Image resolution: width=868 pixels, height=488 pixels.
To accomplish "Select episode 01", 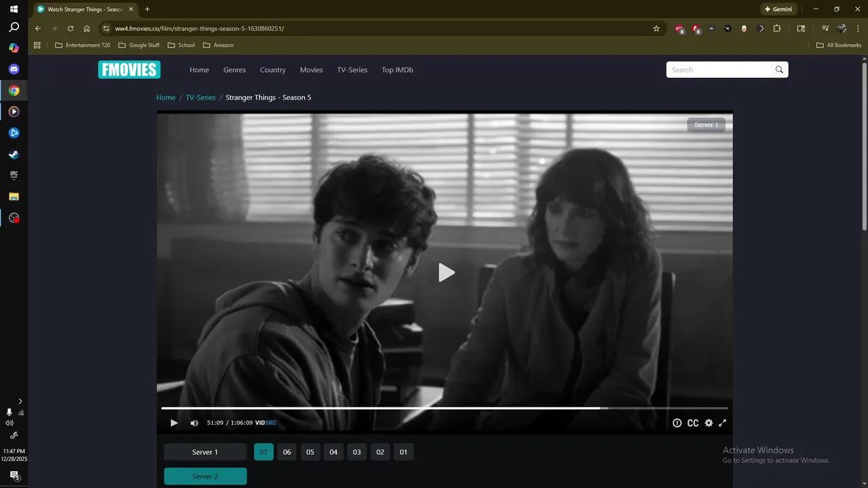I will click(403, 452).
